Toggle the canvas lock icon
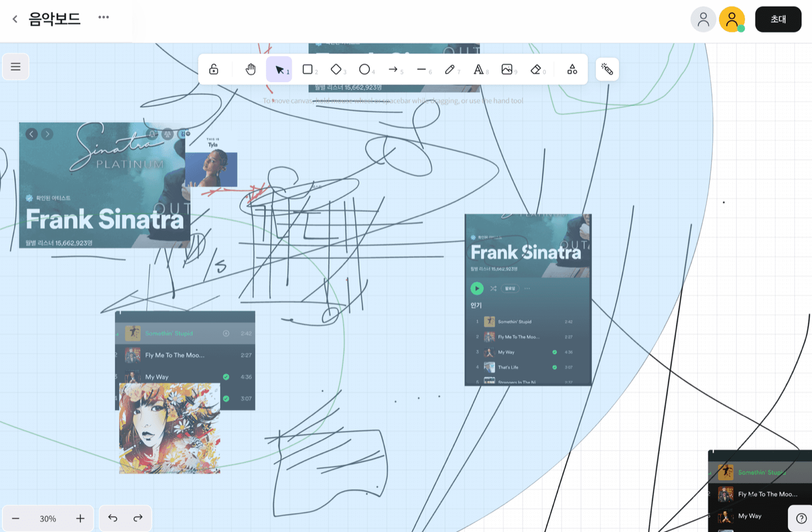 [214, 69]
